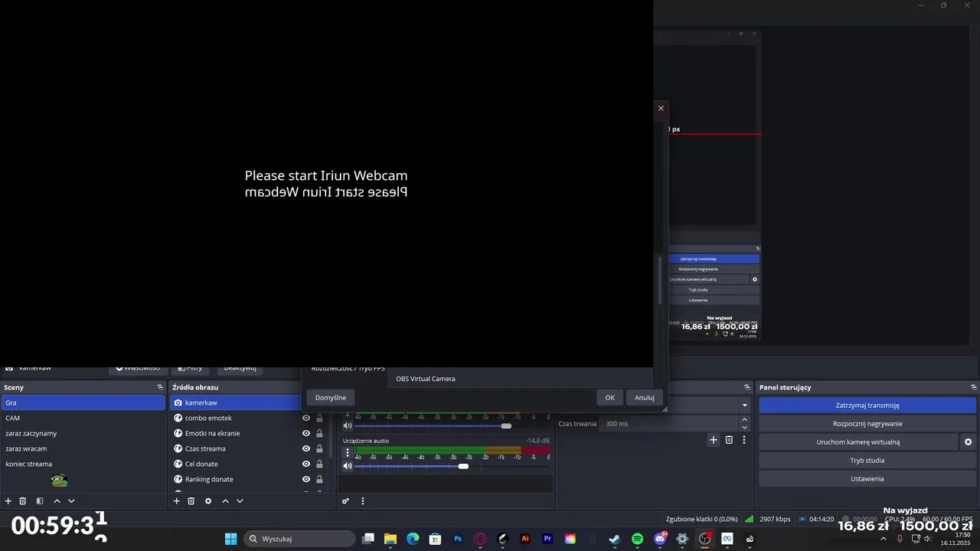Lock the Cel donate source

[319, 464]
